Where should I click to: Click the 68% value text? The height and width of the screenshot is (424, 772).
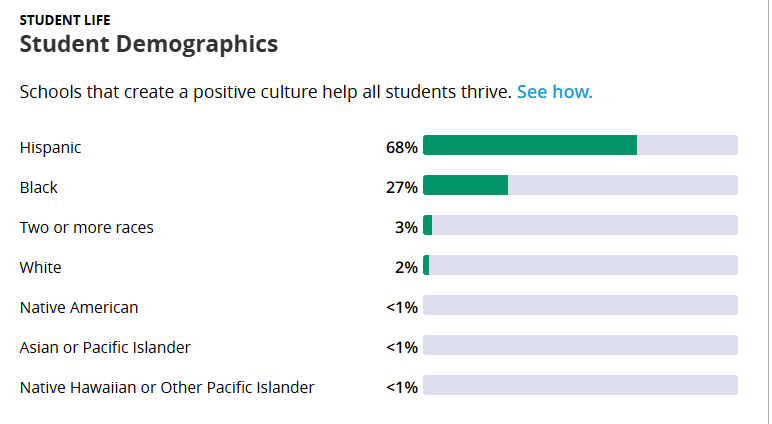tap(402, 147)
